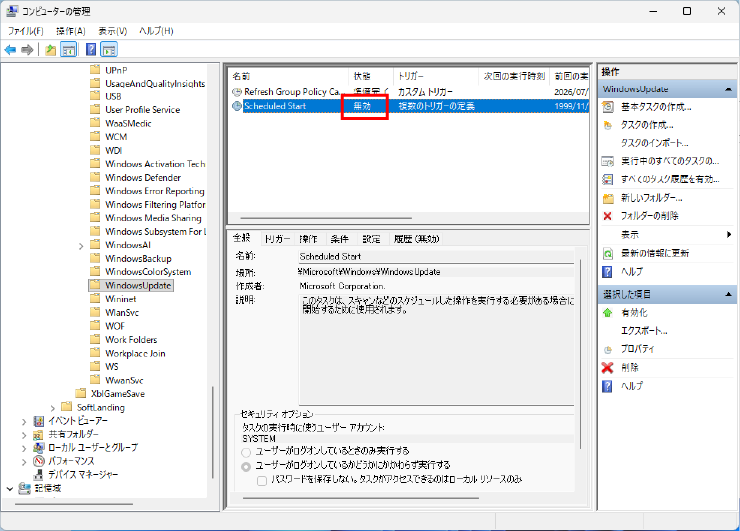Collapse the 選択した項目 actions section
This screenshot has height=531, width=740.
point(728,295)
